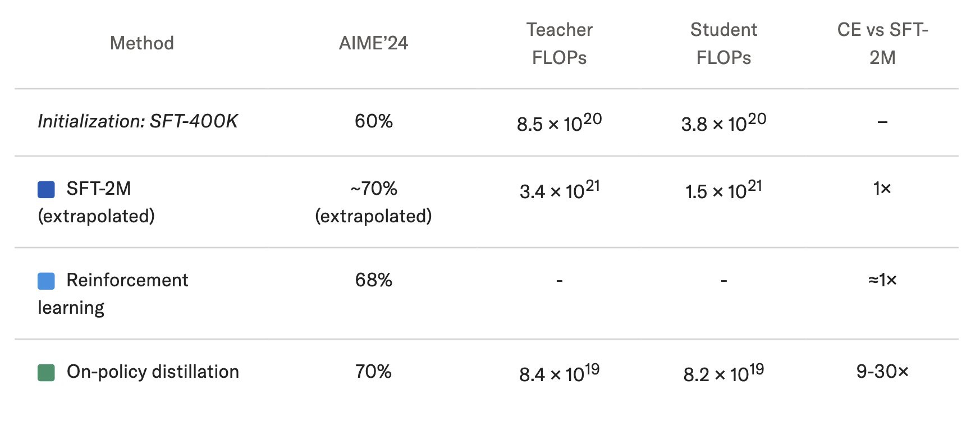Click the Teacher FLOPs column header

coord(560,43)
